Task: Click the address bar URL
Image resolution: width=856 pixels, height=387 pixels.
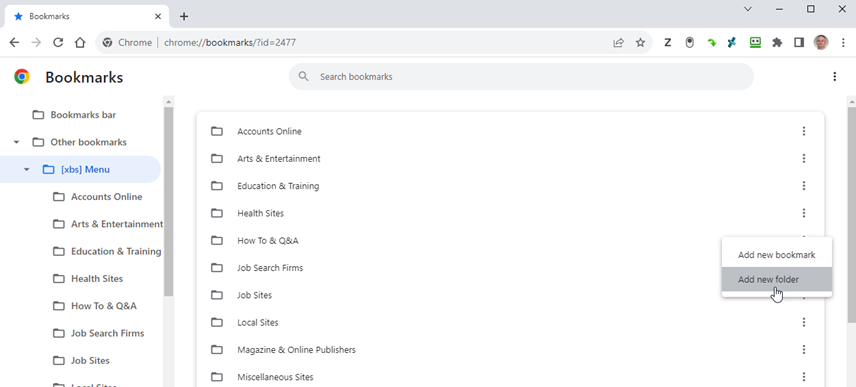Action: pyautogui.click(x=230, y=43)
